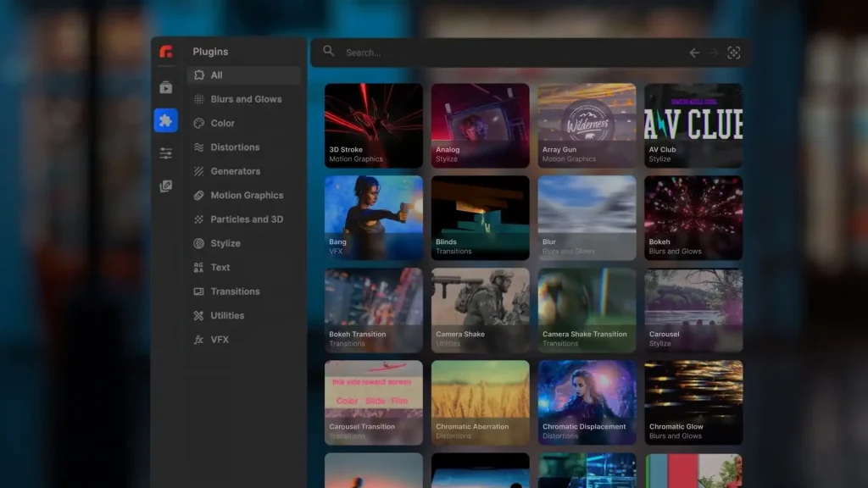This screenshot has width=868, height=488.
Task: Open the Distortions category
Action: click(234, 147)
